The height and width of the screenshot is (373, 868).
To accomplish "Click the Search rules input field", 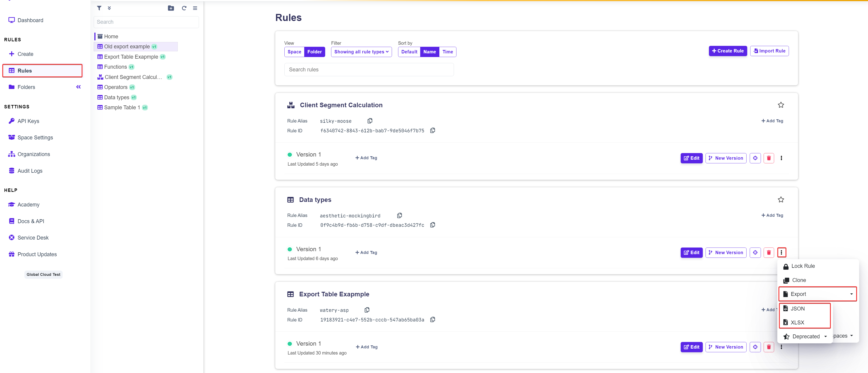I will pos(369,70).
